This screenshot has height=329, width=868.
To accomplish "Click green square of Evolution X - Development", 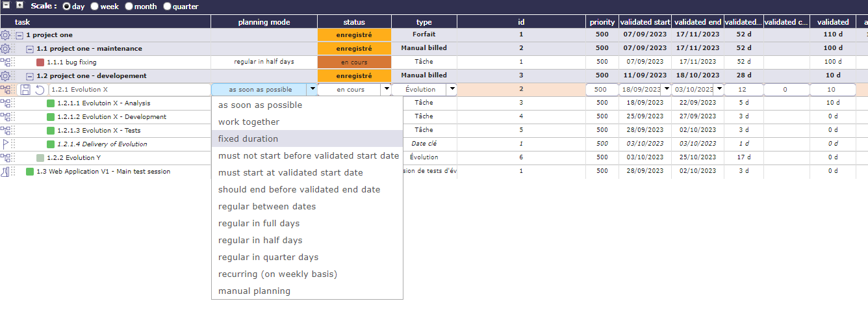I will (51, 117).
